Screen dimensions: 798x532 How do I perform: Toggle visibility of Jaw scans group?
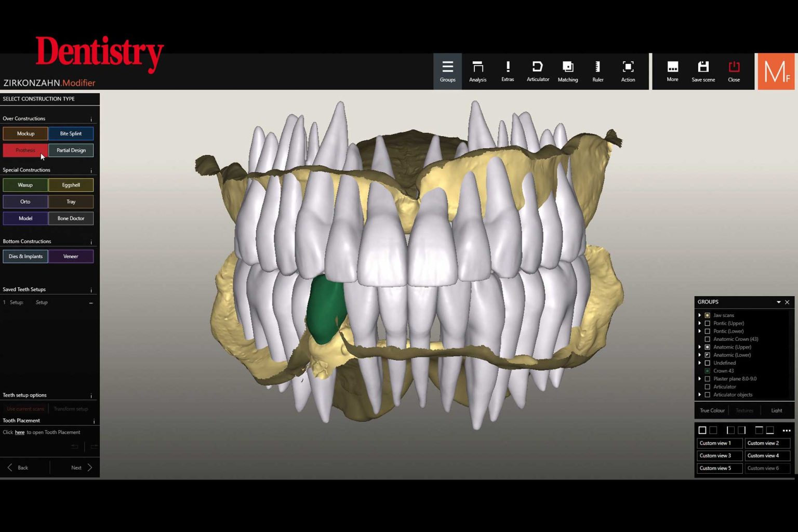point(708,315)
